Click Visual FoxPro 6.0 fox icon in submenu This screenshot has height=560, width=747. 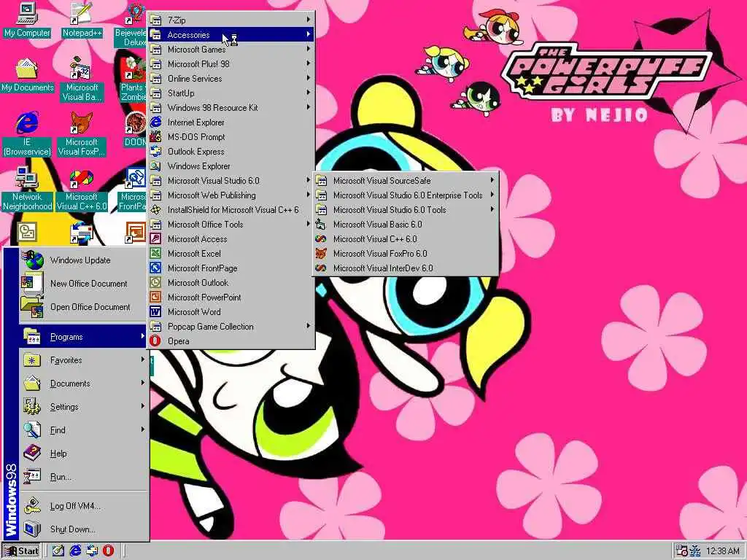[x=321, y=253]
